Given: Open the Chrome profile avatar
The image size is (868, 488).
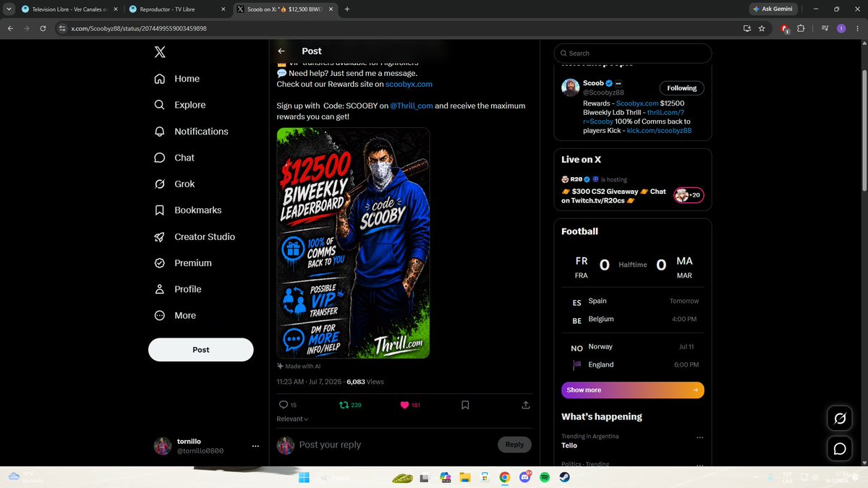Looking at the screenshot, I should (841, 28).
